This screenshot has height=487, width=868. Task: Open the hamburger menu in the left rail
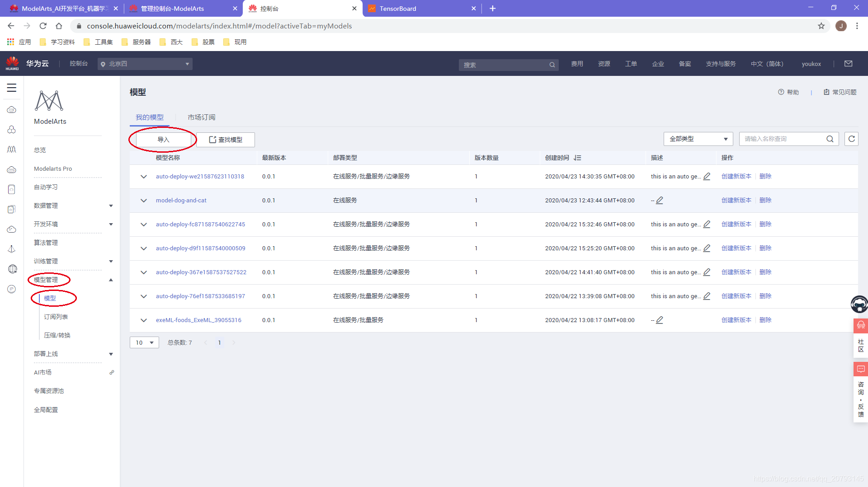coord(12,88)
